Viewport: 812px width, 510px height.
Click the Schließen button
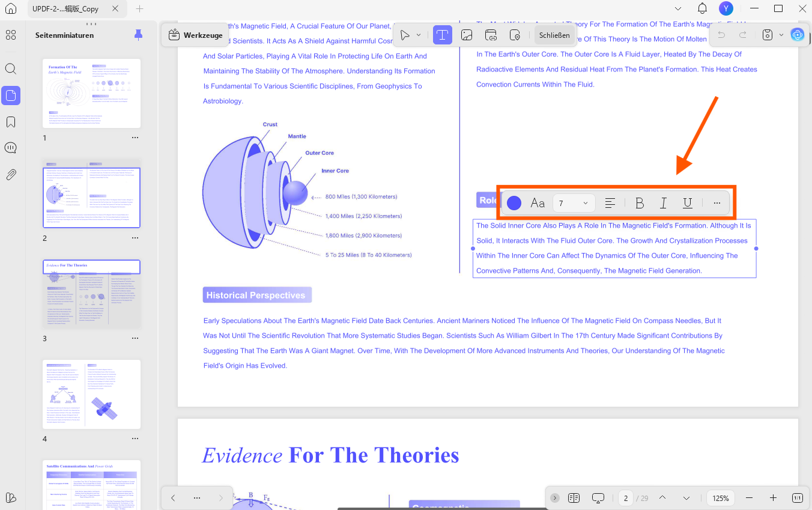(554, 35)
